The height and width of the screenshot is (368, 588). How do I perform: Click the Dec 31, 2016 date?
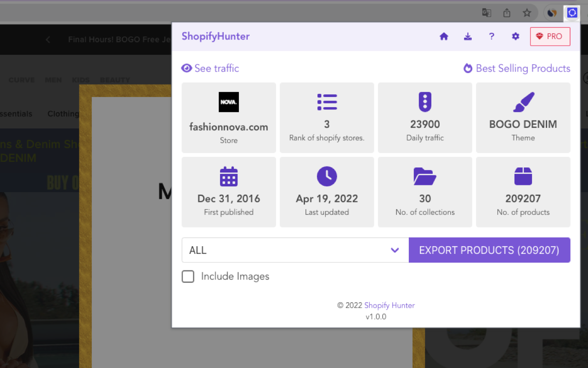[229, 199]
